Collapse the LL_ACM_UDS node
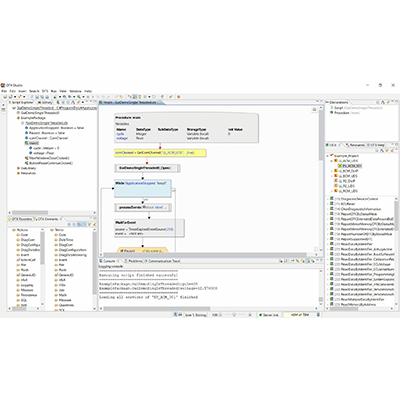The height and width of the screenshot is (400, 400). [331, 161]
